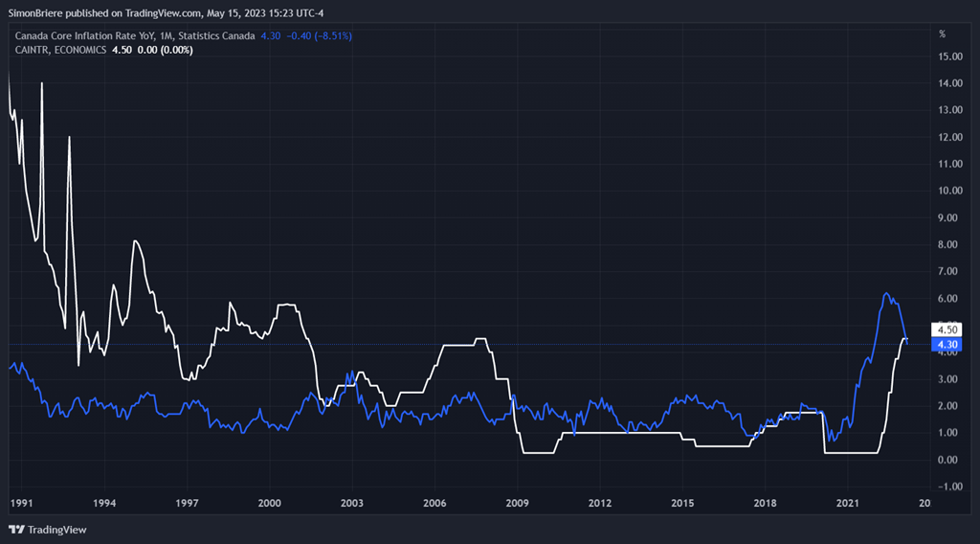This screenshot has width=980, height=544.
Task: Click the 1991 label on time axis
Action: (x=22, y=503)
